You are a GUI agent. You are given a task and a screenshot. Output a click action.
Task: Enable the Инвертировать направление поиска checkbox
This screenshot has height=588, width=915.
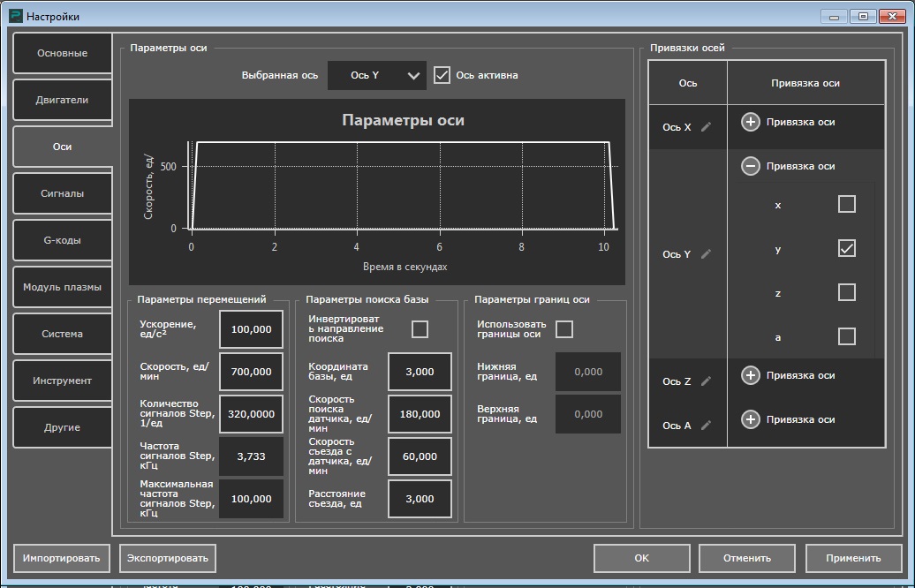[x=420, y=329]
